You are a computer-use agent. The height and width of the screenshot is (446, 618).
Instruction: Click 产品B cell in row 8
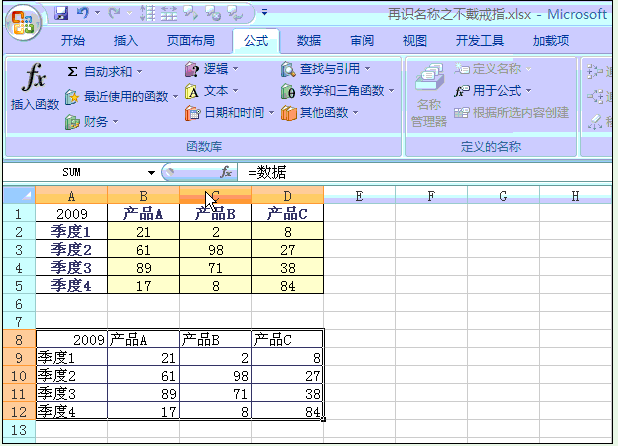(x=215, y=340)
